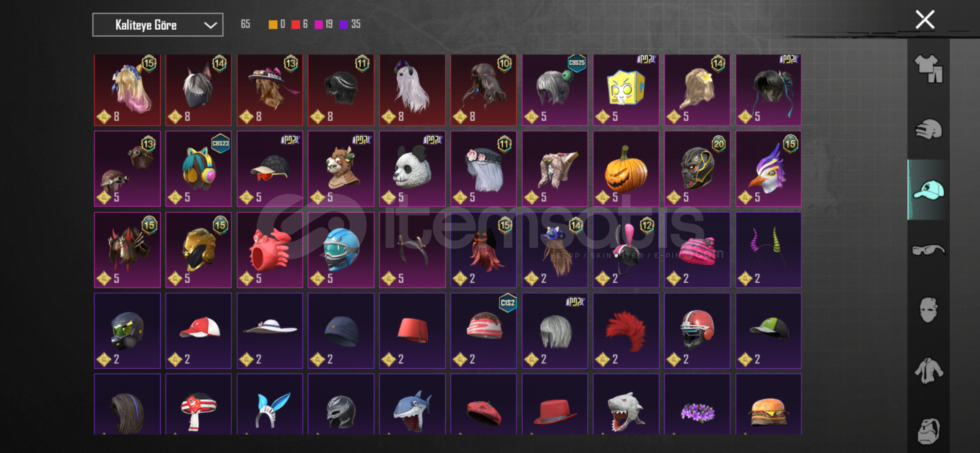Click the red quality count swatch
Screen dimensions: 980x453
296,24
